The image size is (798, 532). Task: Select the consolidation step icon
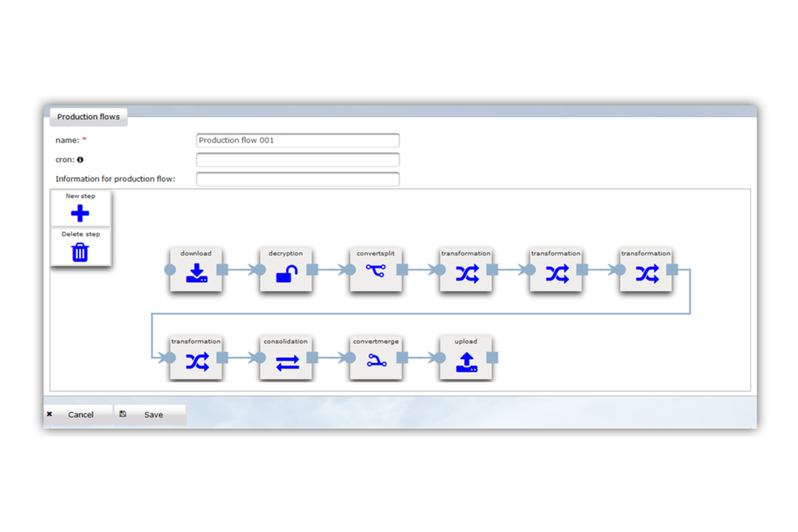click(x=287, y=362)
